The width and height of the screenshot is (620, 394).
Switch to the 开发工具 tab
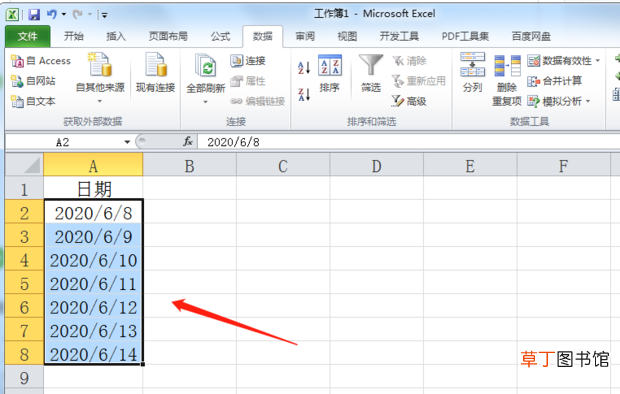point(399,36)
